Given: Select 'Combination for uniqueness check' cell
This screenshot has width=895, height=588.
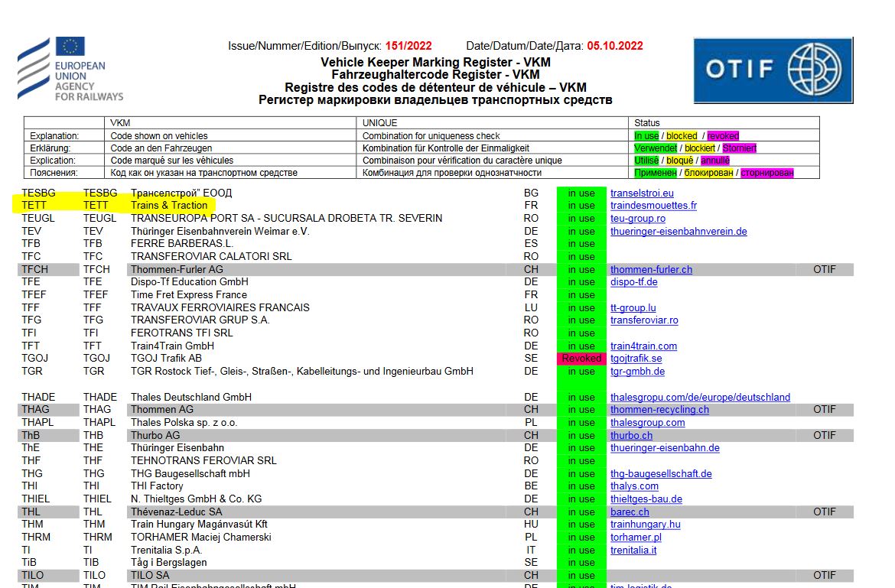Looking at the screenshot, I should pos(431,136).
